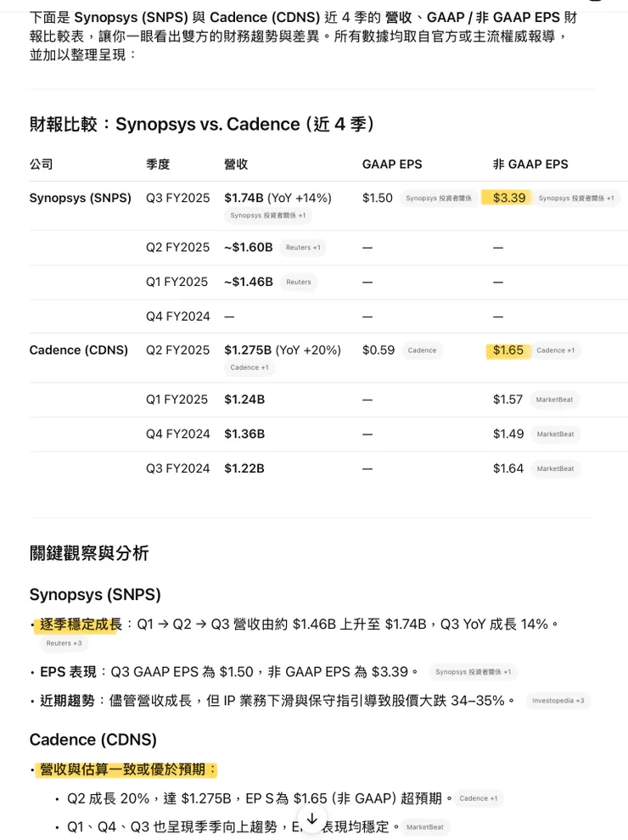Image resolution: width=628 pixels, height=840 pixels.
Task: Open Cadence +1 chip after Q2 成長 20% line
Action: click(479, 798)
